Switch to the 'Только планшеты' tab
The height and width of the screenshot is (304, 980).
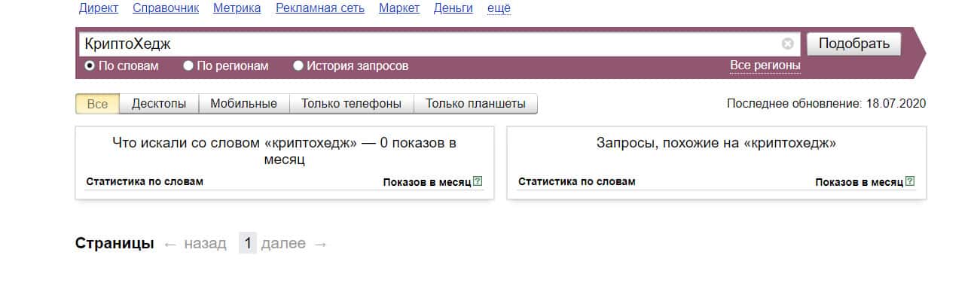[x=476, y=104]
